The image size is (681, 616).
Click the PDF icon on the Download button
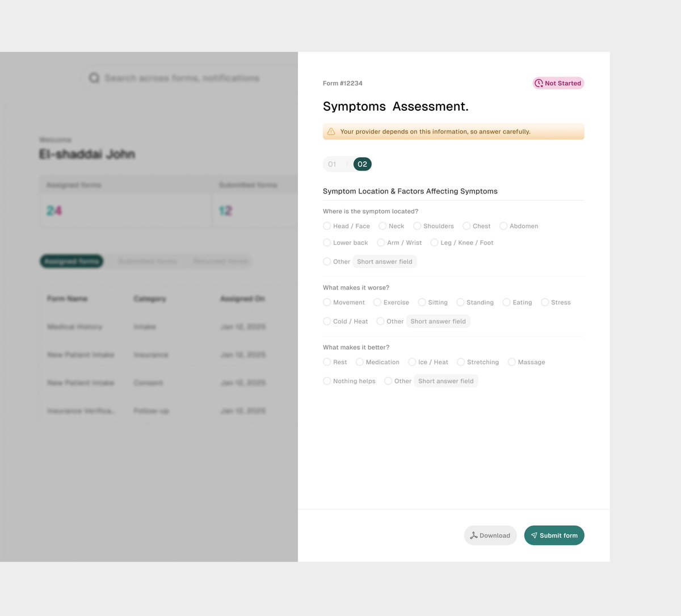(474, 535)
